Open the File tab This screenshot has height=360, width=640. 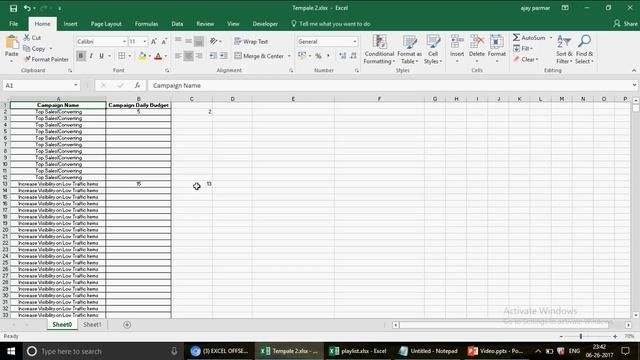[13, 24]
